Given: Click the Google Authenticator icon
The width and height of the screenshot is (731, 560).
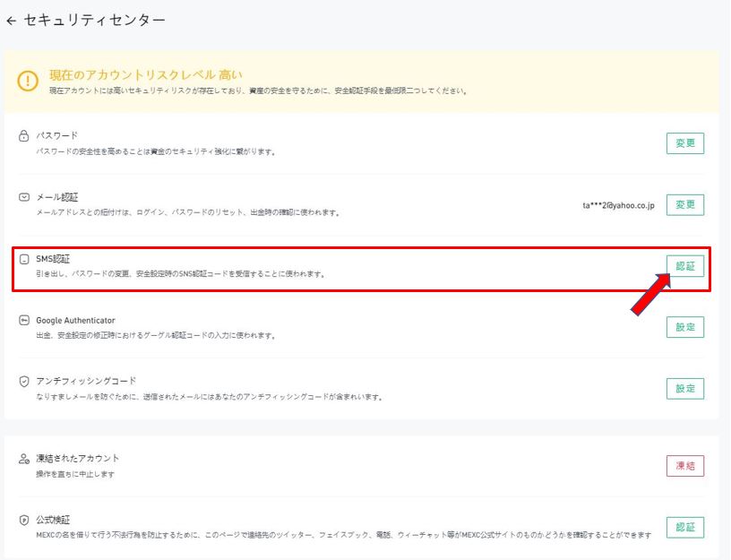Looking at the screenshot, I should (x=24, y=320).
